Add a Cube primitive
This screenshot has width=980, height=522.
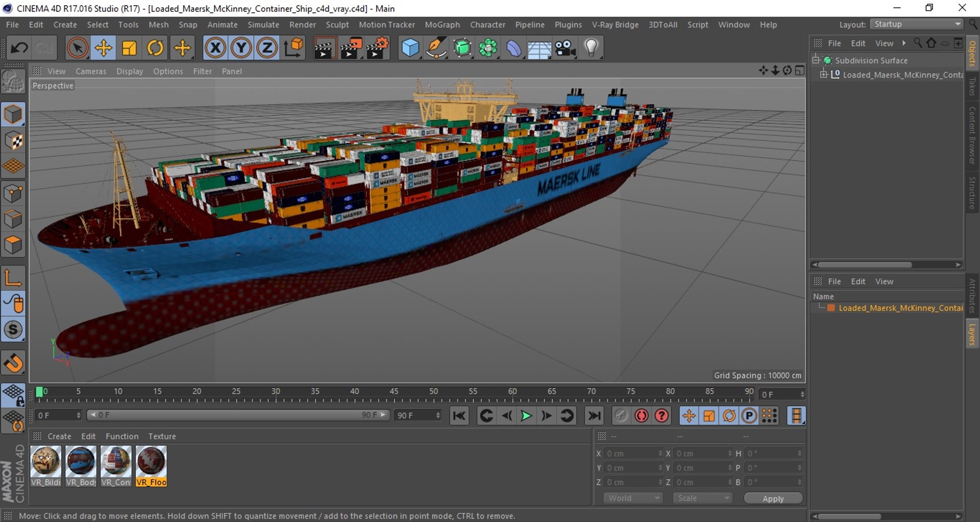[x=410, y=48]
